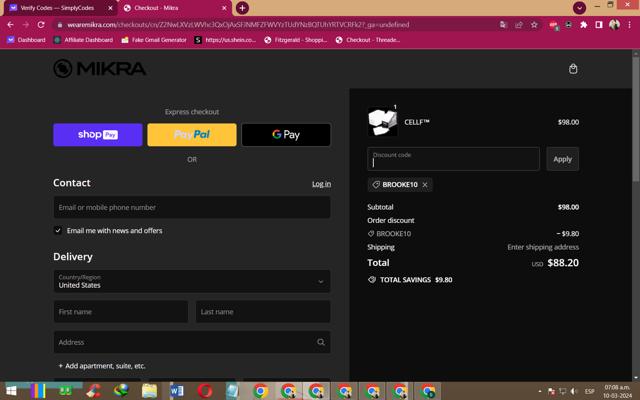The height and width of the screenshot is (400, 640).
Task: Focus the Discount code field
Action: [x=453, y=159]
